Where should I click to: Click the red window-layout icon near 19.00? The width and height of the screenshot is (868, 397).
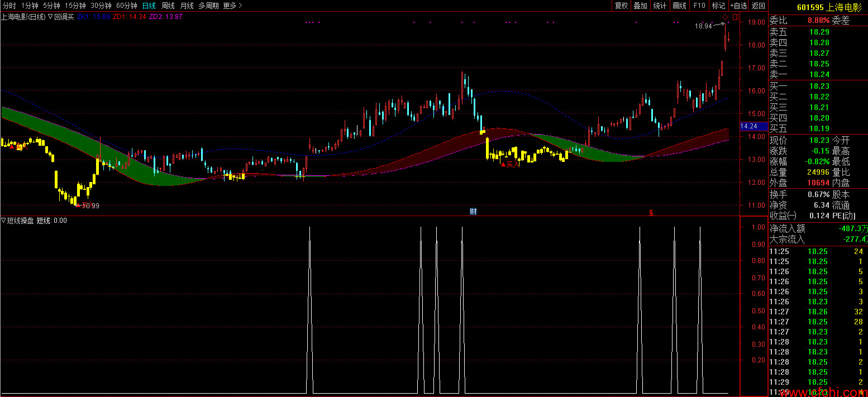click(x=735, y=17)
